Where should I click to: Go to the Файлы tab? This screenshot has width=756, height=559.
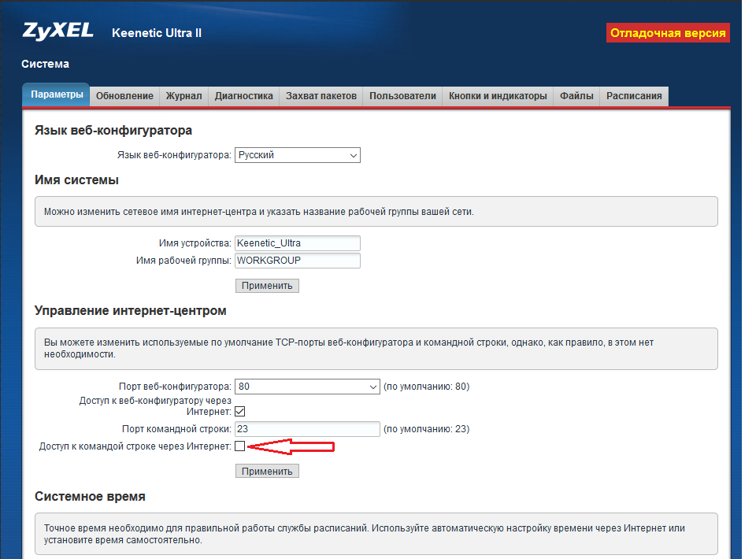pos(576,96)
